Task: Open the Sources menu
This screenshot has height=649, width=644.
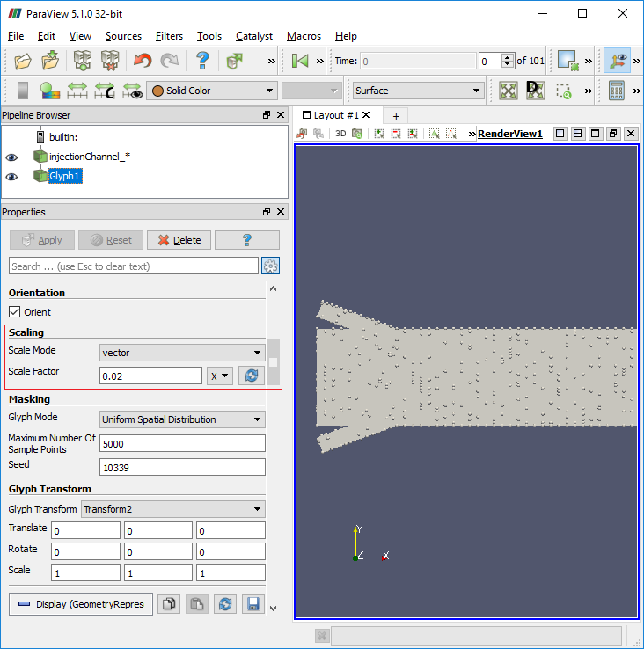Action: pyautogui.click(x=123, y=36)
